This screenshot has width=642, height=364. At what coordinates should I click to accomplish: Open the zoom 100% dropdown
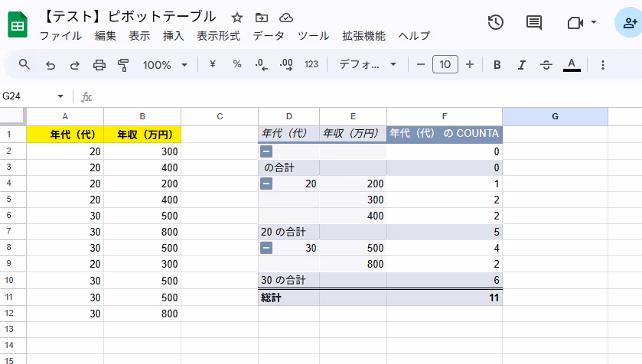165,65
